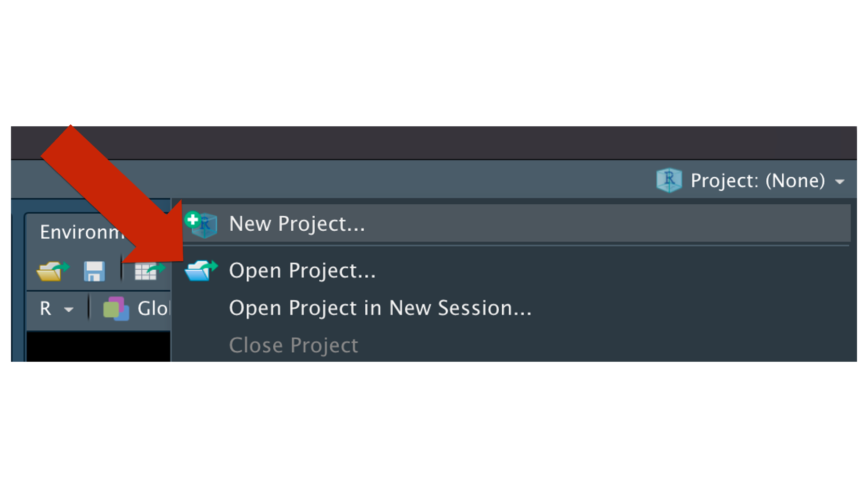Expand the R language dropdown
868x488 pixels.
(x=56, y=308)
